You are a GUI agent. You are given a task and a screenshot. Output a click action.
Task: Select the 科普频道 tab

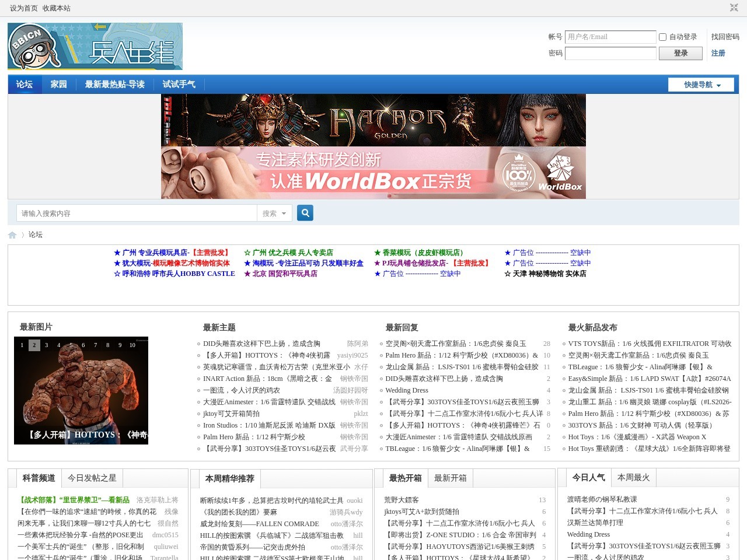[39, 478]
